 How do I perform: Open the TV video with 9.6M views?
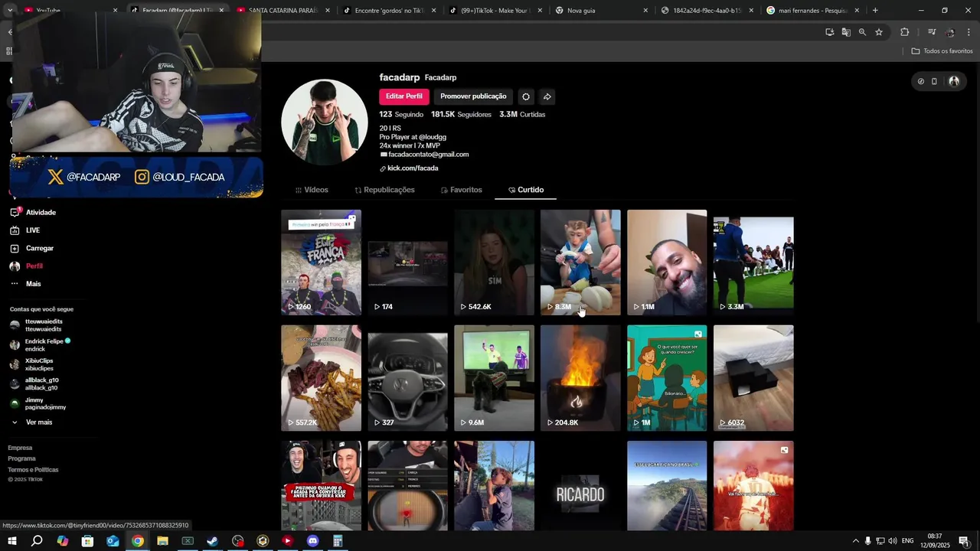coord(494,378)
